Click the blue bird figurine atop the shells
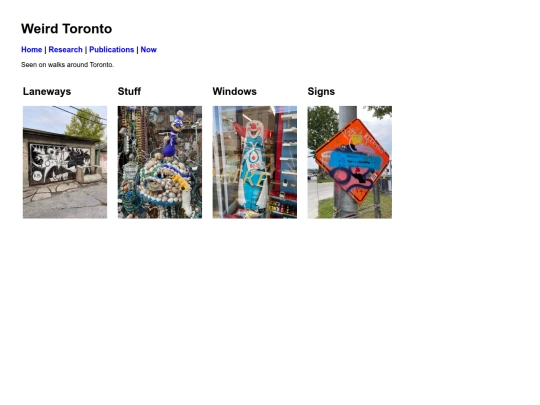Image resolution: width=540 pixels, height=405 pixels. [172, 135]
